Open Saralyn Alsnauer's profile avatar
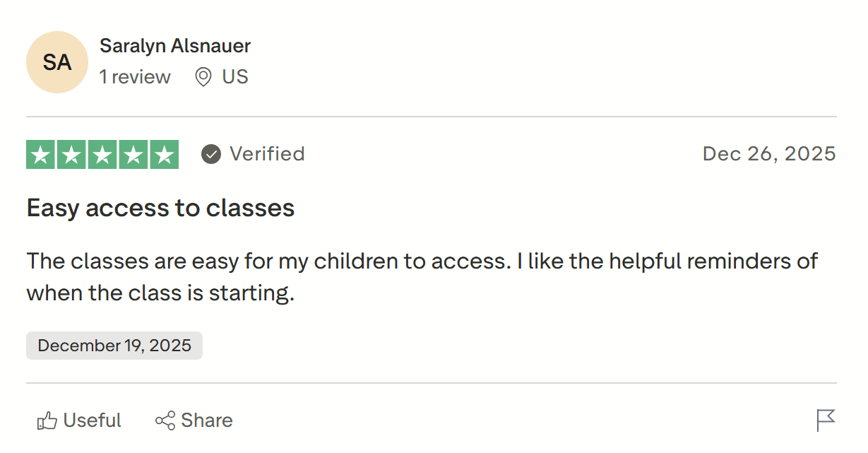 pyautogui.click(x=57, y=62)
